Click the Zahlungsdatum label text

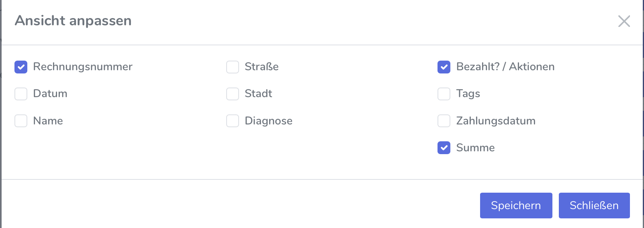496,121
